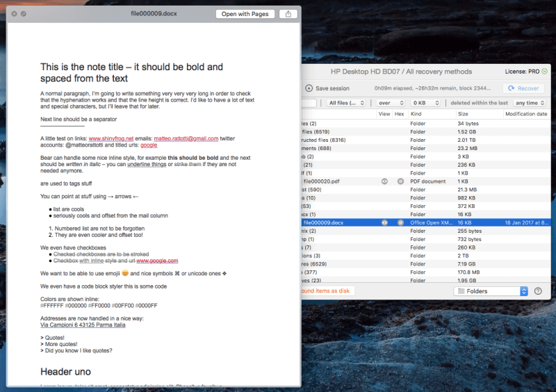
Task: Open the 0 KB size unit dropdown
Action: [x=425, y=103]
